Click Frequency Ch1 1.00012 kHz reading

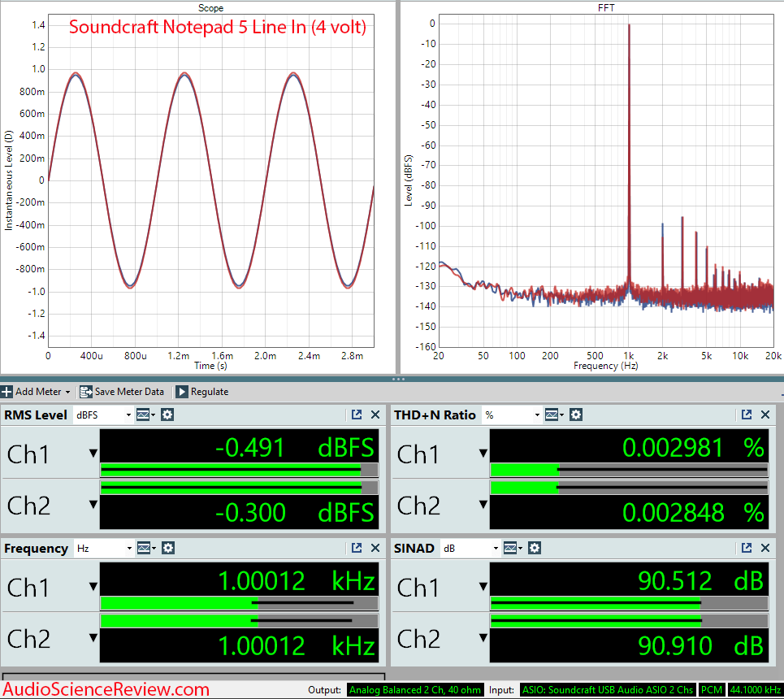(297, 580)
